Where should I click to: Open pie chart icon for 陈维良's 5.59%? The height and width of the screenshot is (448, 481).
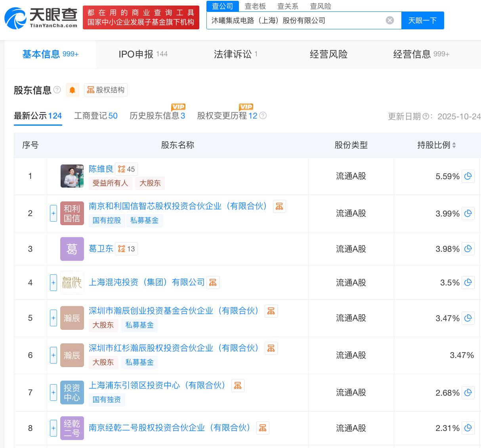468,176
